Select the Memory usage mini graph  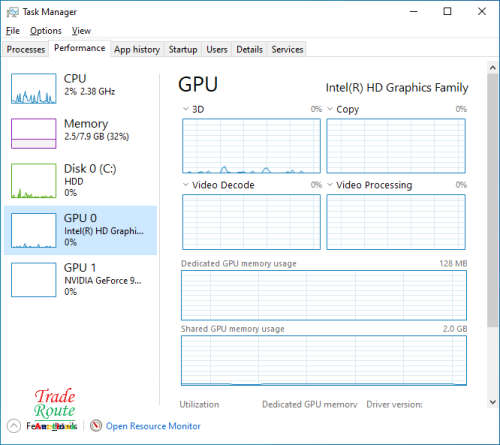click(34, 133)
